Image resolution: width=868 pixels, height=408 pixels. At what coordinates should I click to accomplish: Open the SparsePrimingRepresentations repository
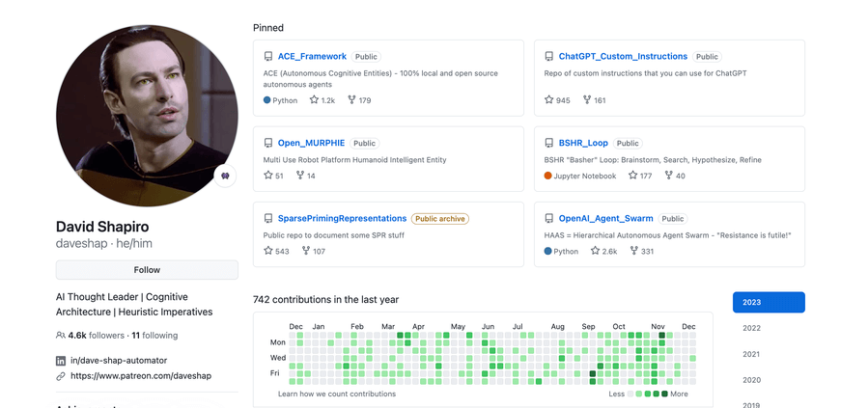pyautogui.click(x=342, y=218)
